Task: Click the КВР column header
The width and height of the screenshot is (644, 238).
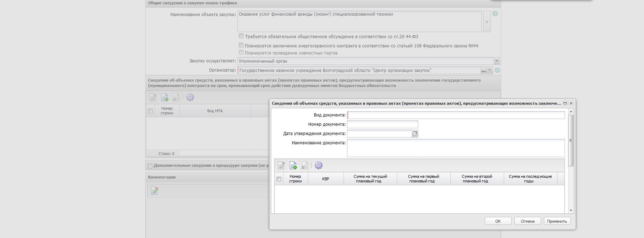Action: tap(325, 179)
